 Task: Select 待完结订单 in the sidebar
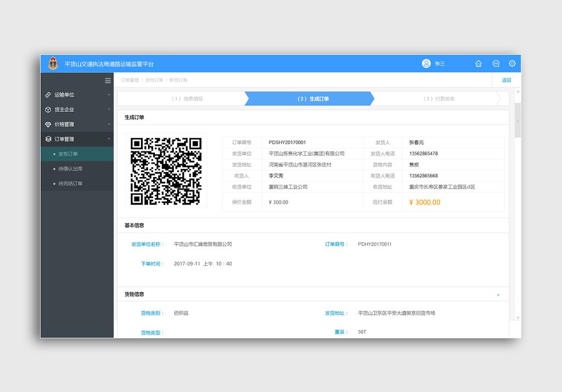(x=77, y=183)
